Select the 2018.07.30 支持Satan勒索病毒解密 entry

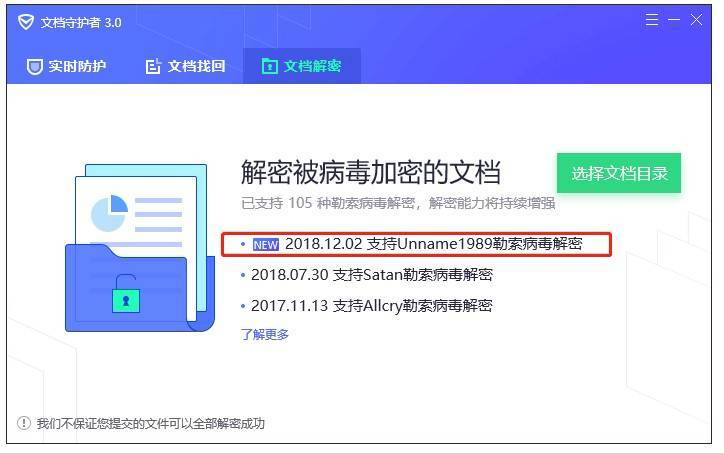pyautogui.click(x=367, y=275)
